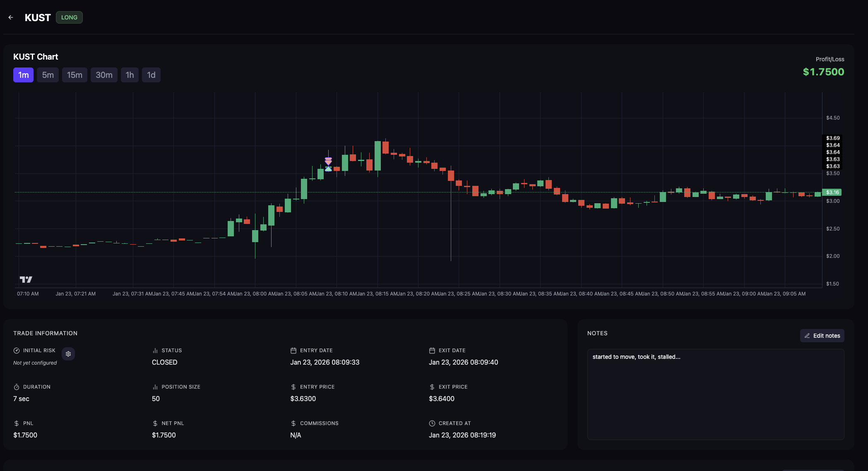
Task: Select the 1m timeframe
Action: pos(23,75)
